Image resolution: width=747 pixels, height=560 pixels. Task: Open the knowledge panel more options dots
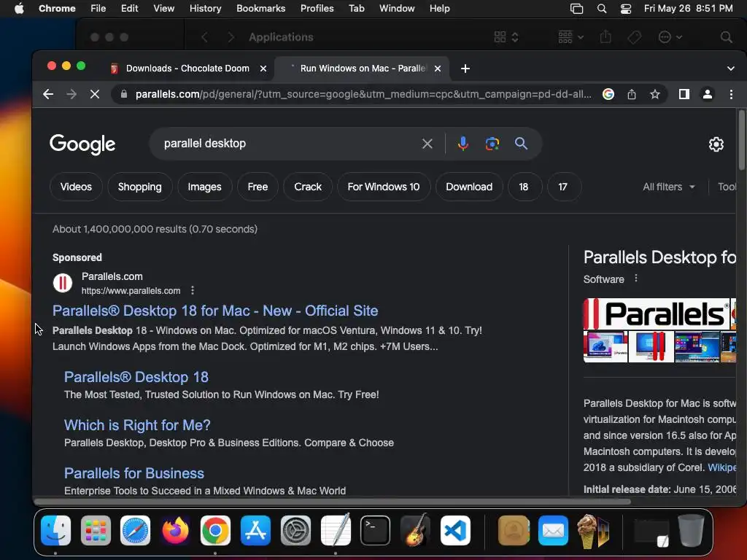point(636,279)
